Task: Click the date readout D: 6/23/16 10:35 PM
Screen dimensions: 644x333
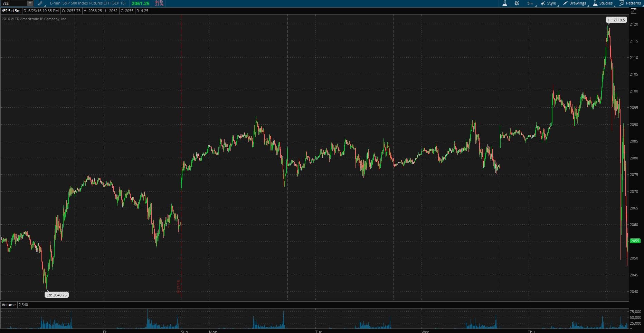Action: [41, 11]
